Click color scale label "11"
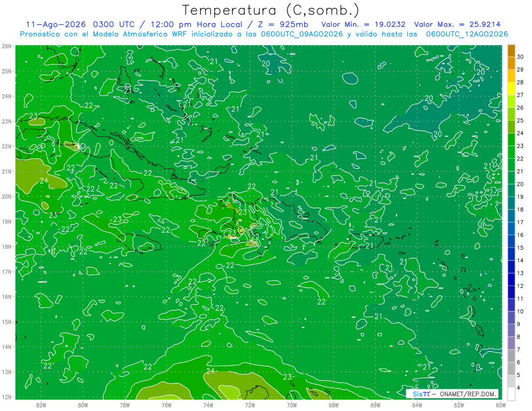The height and width of the screenshot is (411, 532). tap(520, 298)
